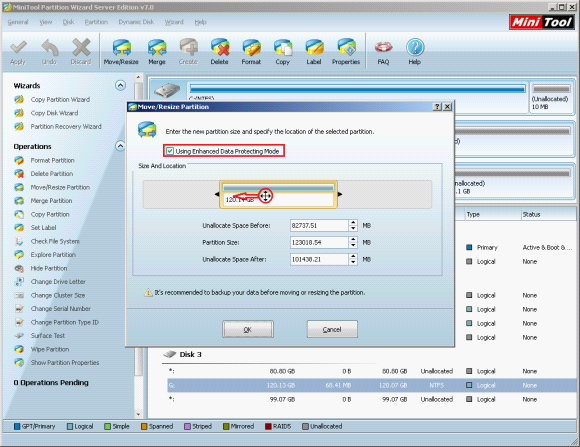The width and height of the screenshot is (580, 447).
Task: Click the Label toolbar icon
Action: point(314,52)
